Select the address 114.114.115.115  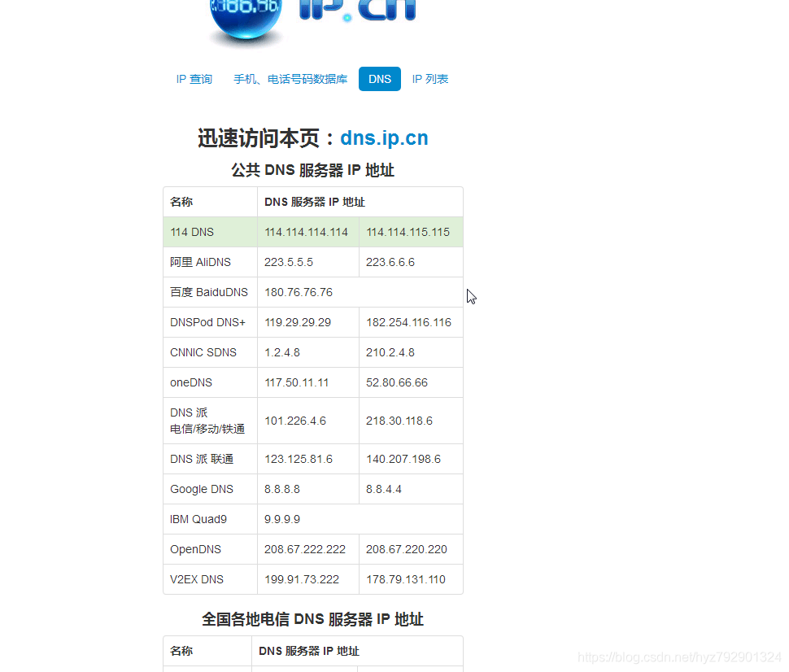(408, 232)
